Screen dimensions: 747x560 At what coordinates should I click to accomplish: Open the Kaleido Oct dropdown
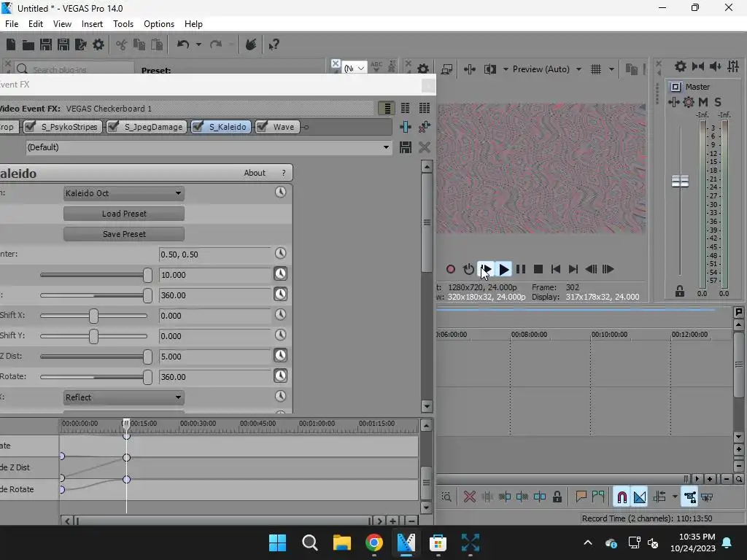[x=124, y=193]
